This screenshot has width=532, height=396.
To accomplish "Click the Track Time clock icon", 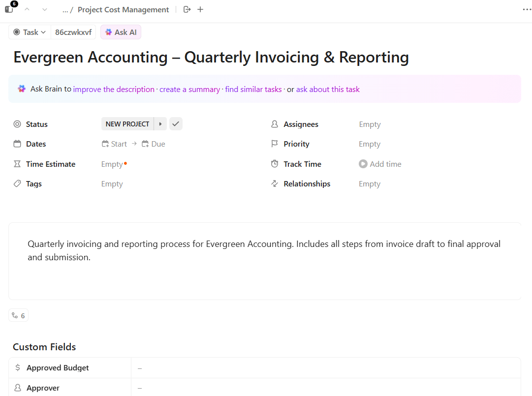I will pos(275,164).
